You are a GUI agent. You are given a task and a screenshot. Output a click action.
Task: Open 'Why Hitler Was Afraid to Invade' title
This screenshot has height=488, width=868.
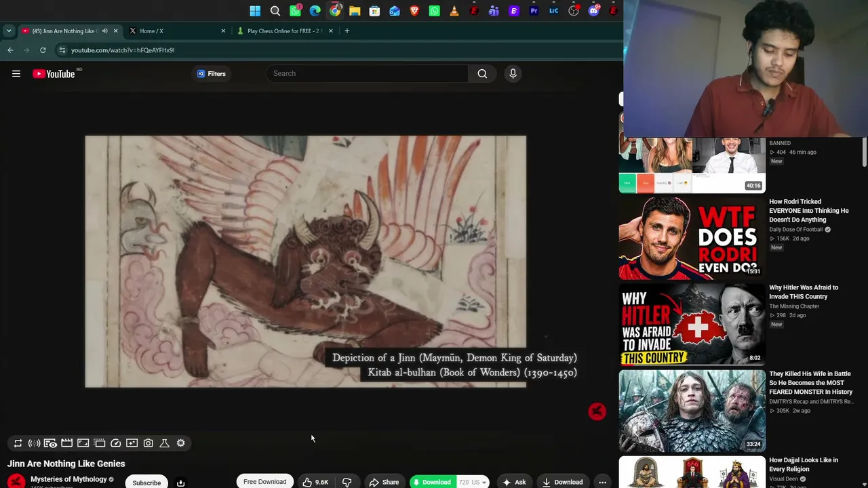[804, 292]
